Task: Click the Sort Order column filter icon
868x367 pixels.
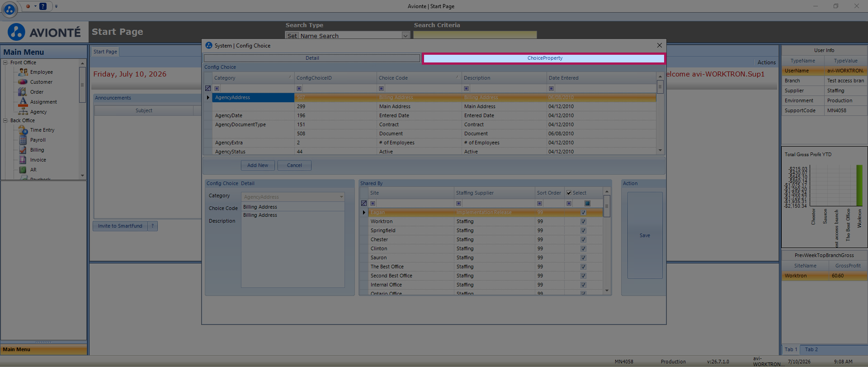Action: tap(540, 204)
